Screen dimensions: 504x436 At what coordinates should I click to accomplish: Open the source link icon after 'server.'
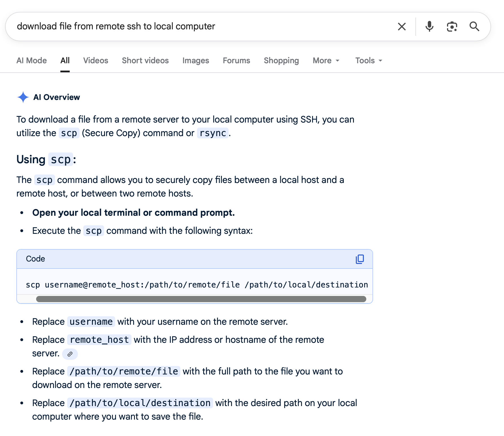click(70, 354)
